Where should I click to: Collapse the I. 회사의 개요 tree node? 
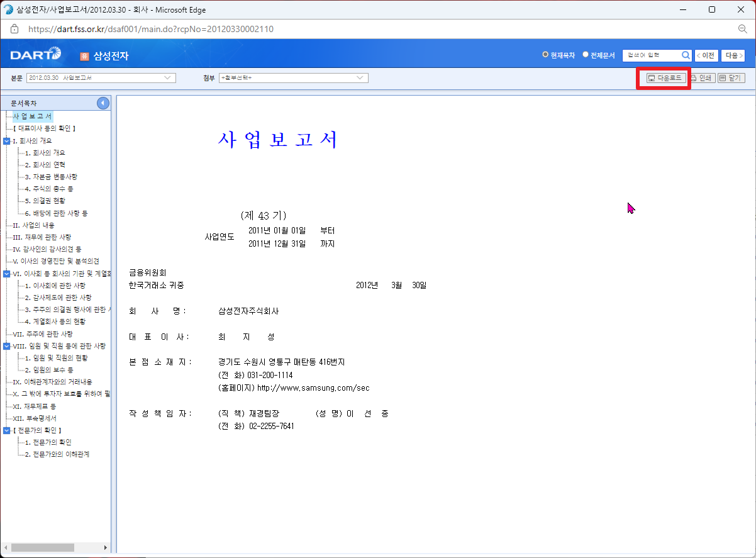click(x=6, y=141)
